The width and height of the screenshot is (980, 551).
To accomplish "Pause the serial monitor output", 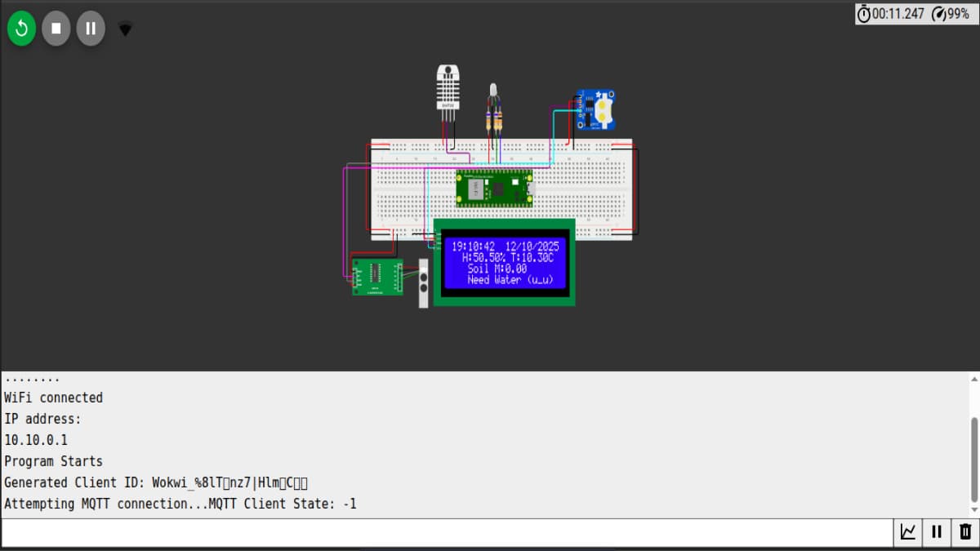I will click(937, 531).
